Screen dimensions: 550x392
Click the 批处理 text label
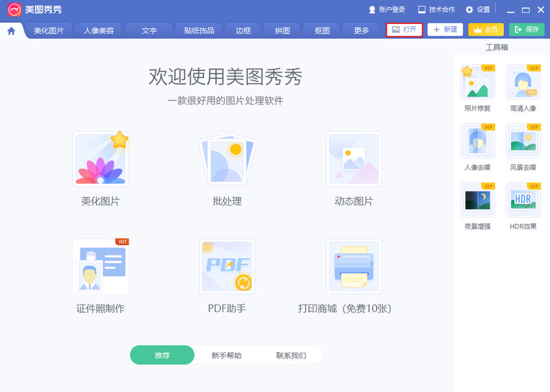coord(227,201)
